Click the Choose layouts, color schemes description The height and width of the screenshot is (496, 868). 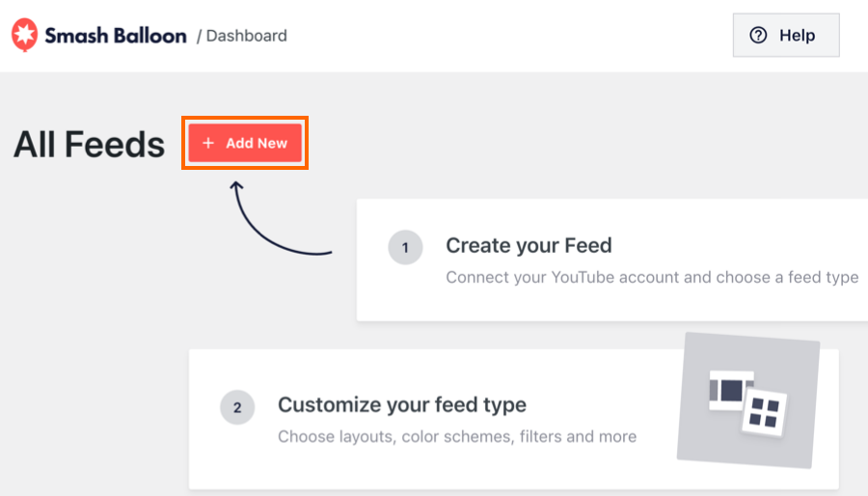[457, 436]
